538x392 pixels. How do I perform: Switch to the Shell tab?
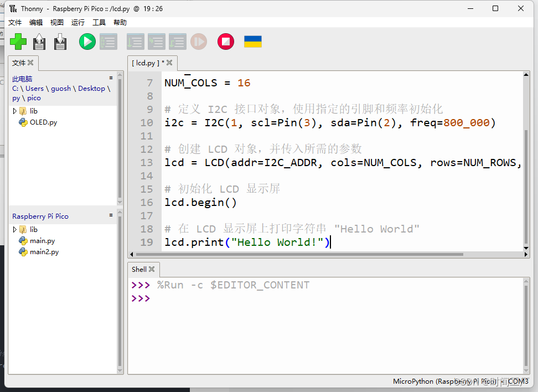tap(138, 270)
